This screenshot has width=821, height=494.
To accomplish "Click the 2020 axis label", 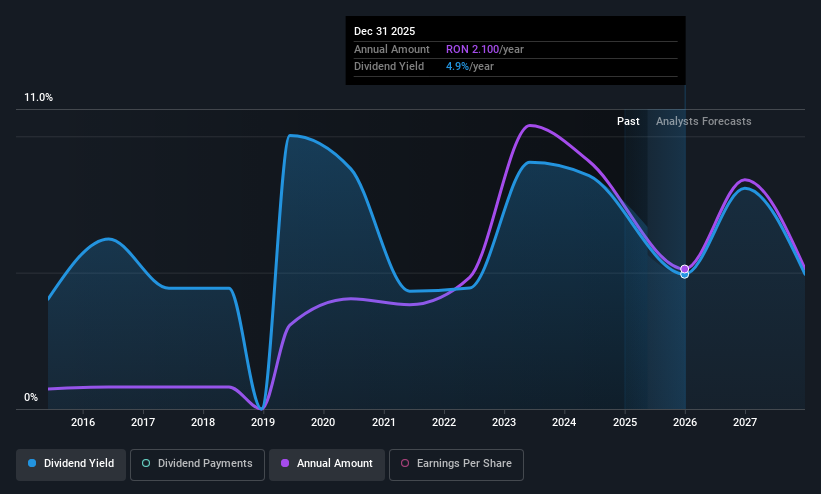I will coord(323,422).
